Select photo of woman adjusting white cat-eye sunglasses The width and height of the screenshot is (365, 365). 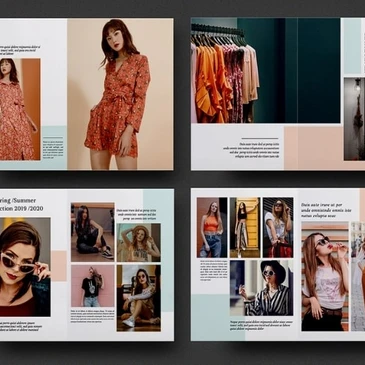25,267
